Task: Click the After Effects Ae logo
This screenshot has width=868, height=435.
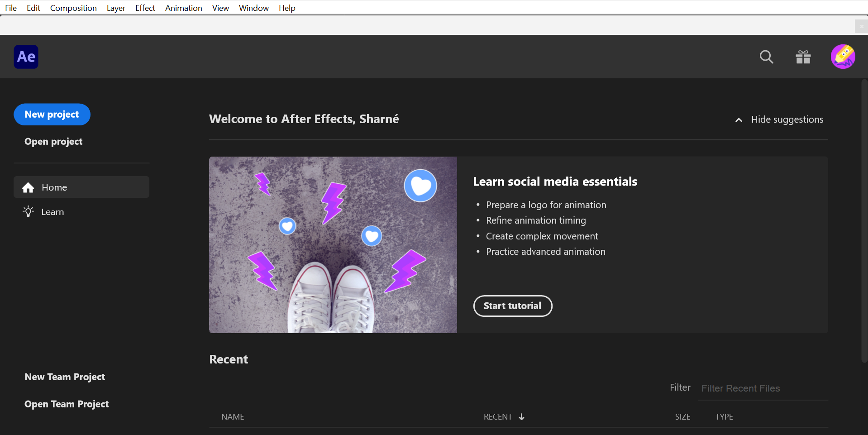Action: click(26, 57)
